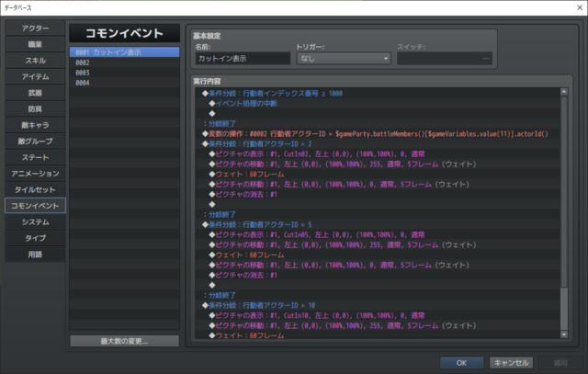Click the キャンセル button
Image resolution: width=588 pixels, height=374 pixels.
(511, 363)
